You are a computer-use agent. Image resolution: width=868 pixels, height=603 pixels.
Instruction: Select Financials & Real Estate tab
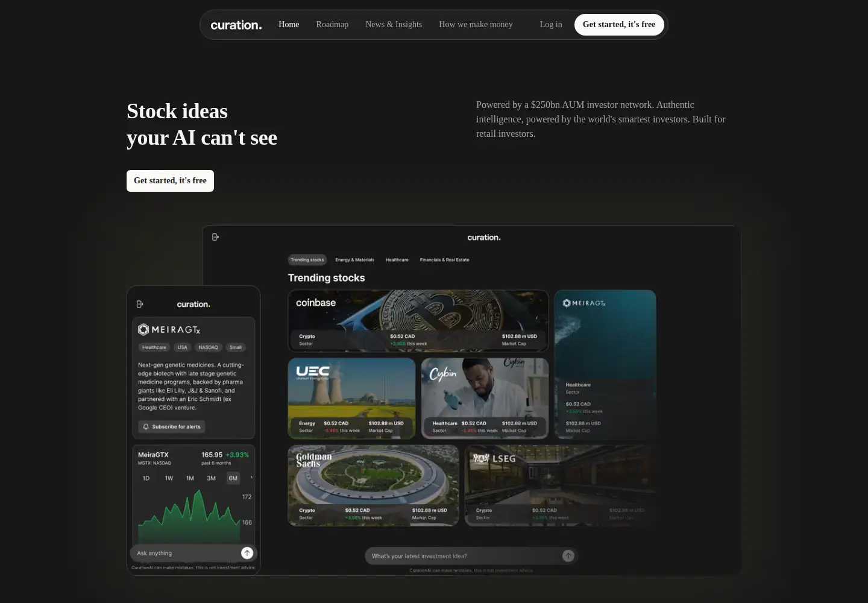click(x=444, y=260)
